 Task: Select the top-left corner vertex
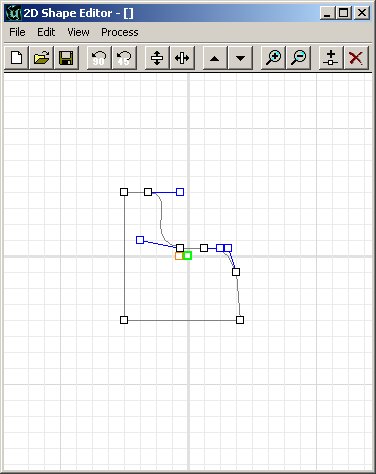point(124,192)
